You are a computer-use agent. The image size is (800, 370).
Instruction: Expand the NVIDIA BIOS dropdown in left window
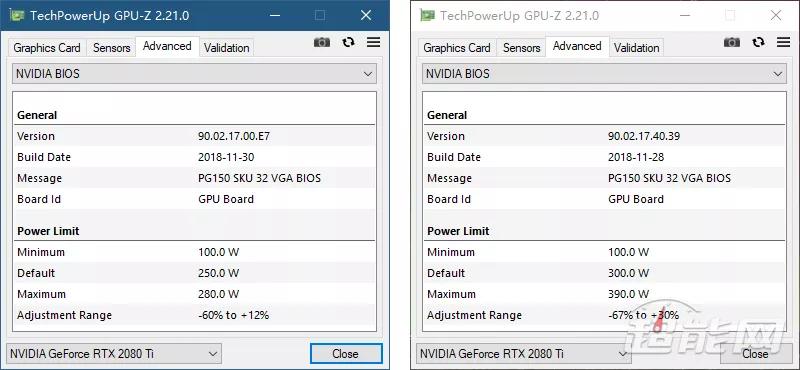194,73
